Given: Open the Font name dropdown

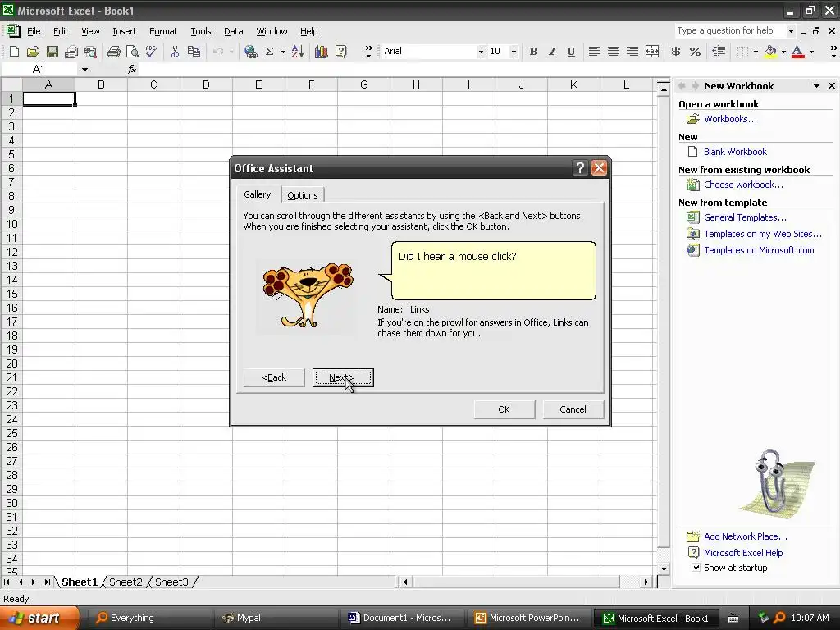Looking at the screenshot, I should (481, 52).
